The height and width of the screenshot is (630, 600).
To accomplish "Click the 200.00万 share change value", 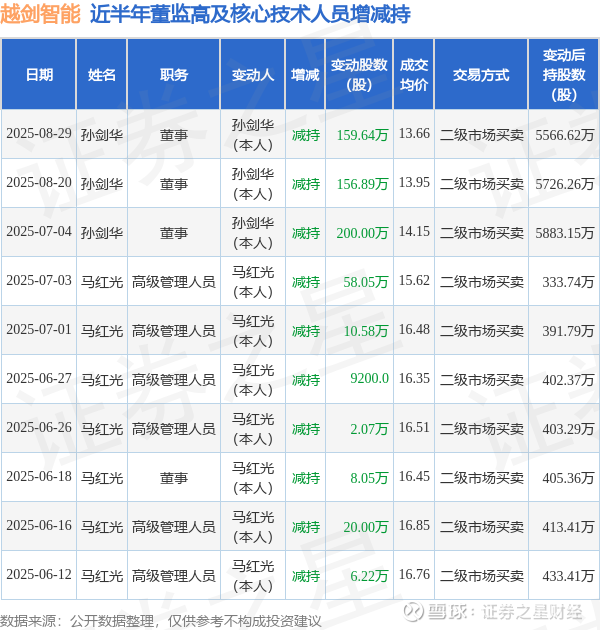I will [x=362, y=233].
